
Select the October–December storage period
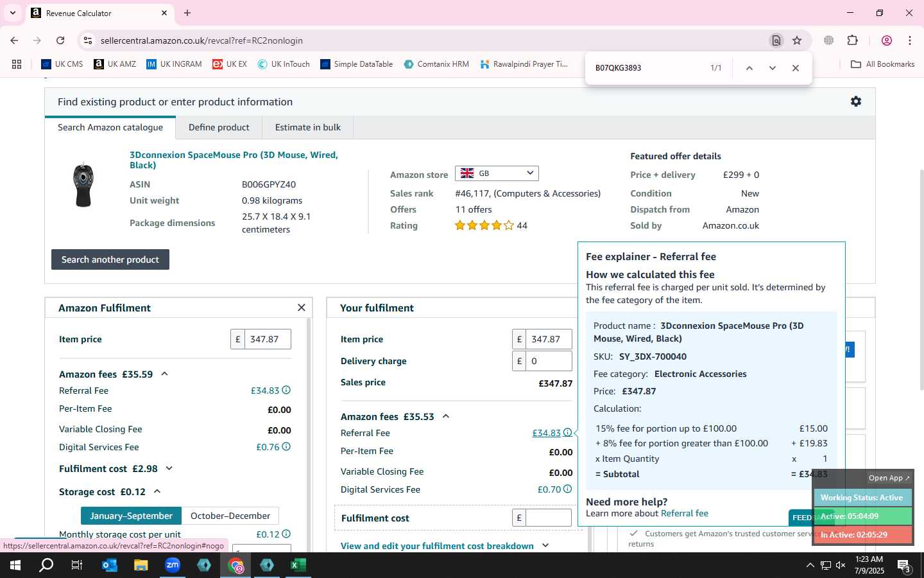pyautogui.click(x=230, y=516)
